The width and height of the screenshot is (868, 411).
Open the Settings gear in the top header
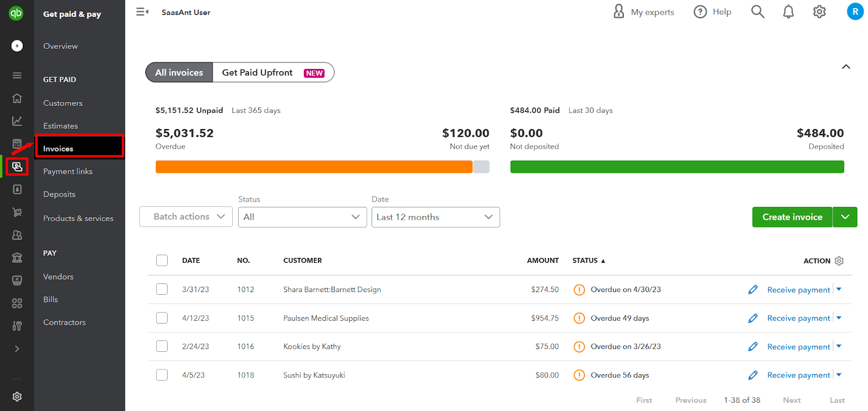click(820, 12)
